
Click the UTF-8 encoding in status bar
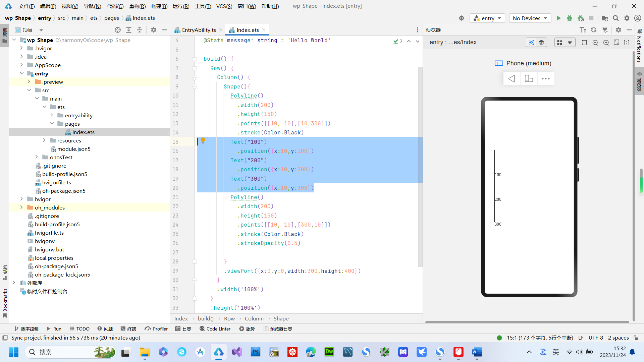tap(596, 338)
